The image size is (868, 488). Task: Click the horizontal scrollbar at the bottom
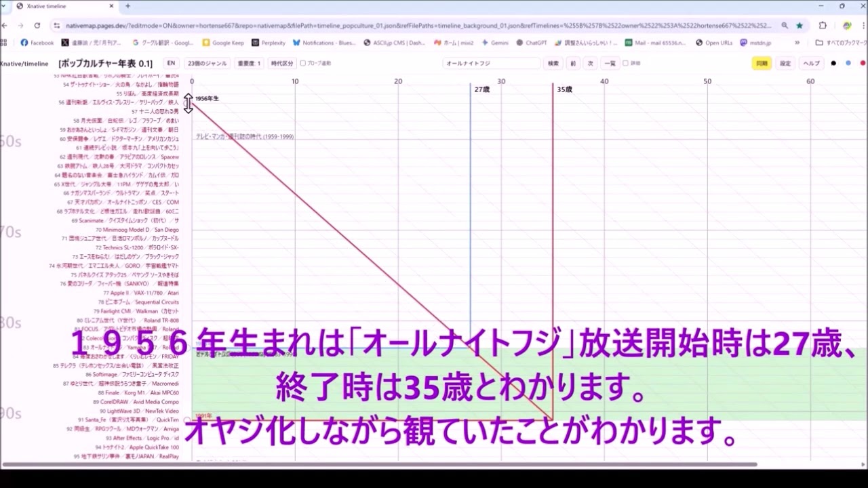(x=380, y=465)
